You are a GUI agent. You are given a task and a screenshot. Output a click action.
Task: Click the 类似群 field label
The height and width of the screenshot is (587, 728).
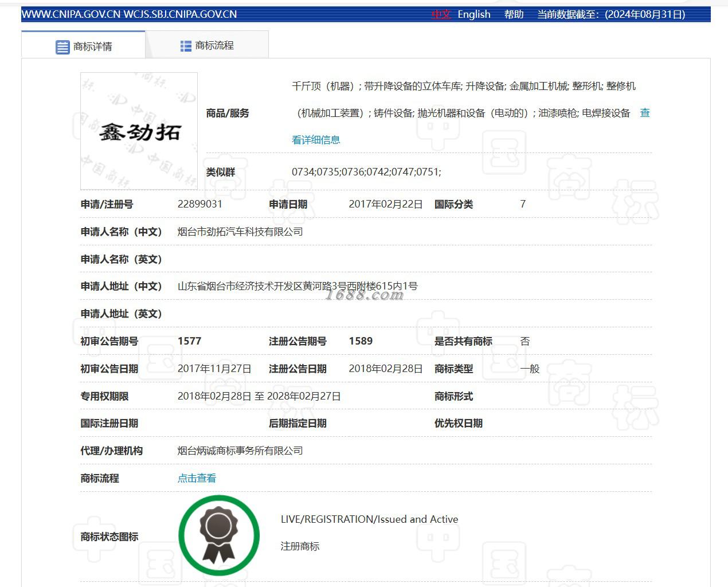click(221, 172)
